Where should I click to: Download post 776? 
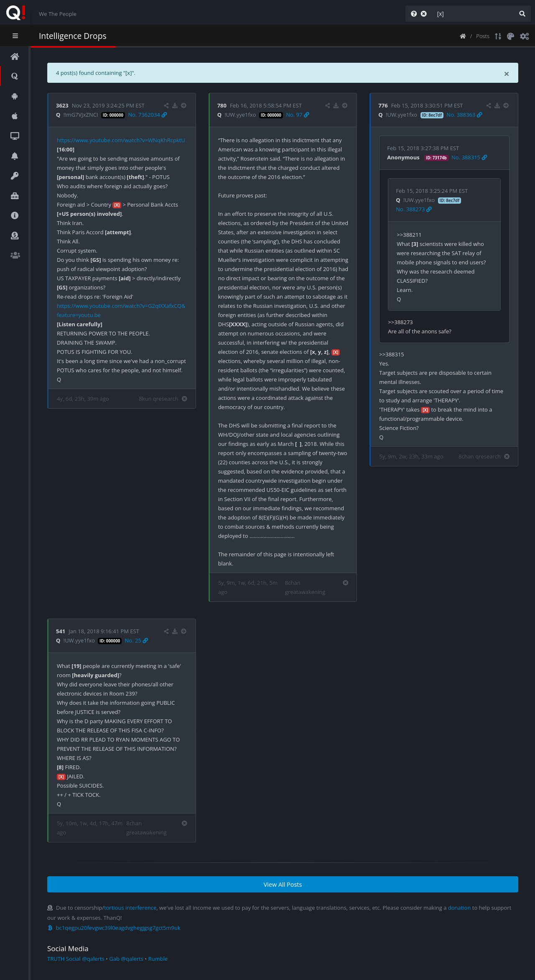click(497, 106)
